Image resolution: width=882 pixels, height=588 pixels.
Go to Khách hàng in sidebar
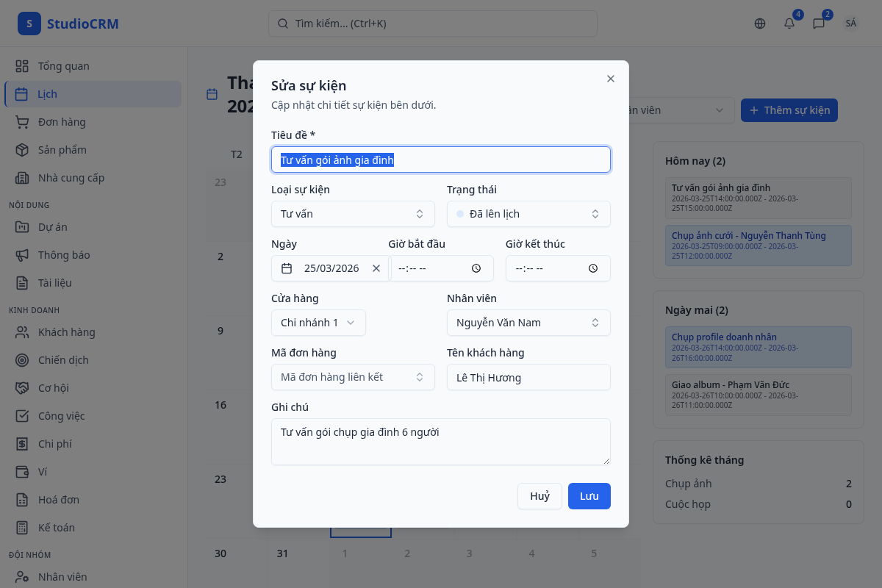pyautogui.click(x=67, y=332)
